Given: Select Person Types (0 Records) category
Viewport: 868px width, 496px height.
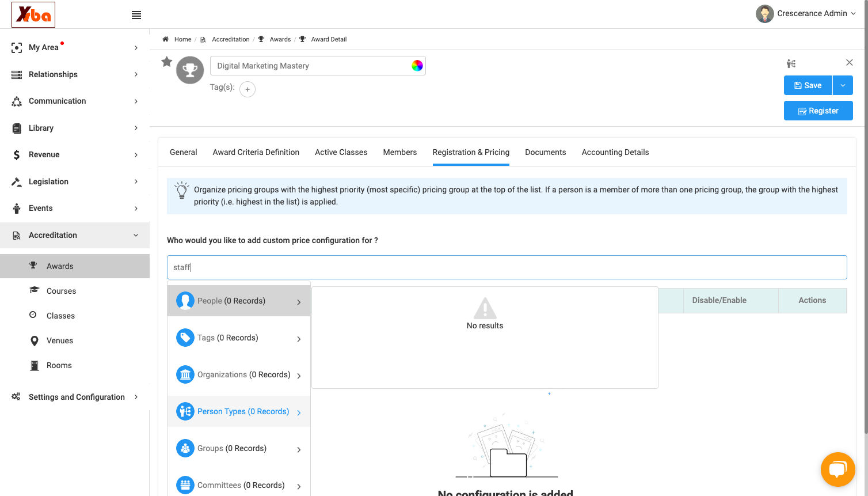Looking at the screenshot, I should 239,411.
